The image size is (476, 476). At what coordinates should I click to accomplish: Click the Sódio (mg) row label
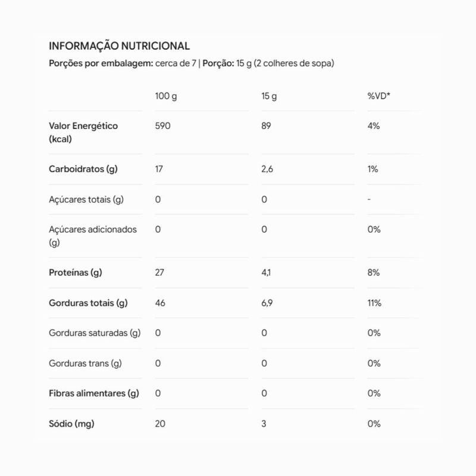[71, 424]
